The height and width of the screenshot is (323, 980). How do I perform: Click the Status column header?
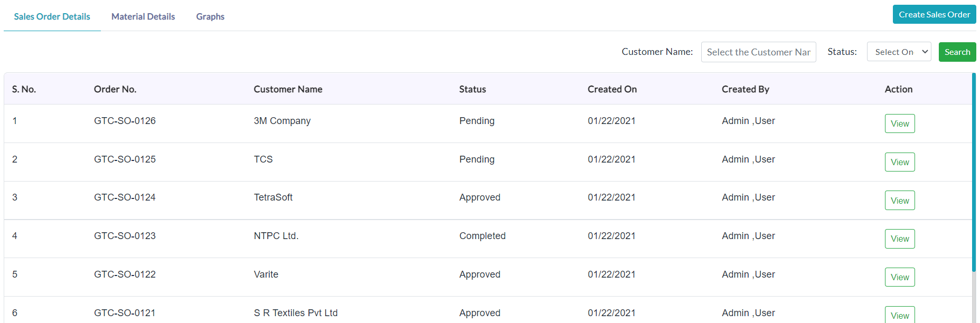pos(473,89)
